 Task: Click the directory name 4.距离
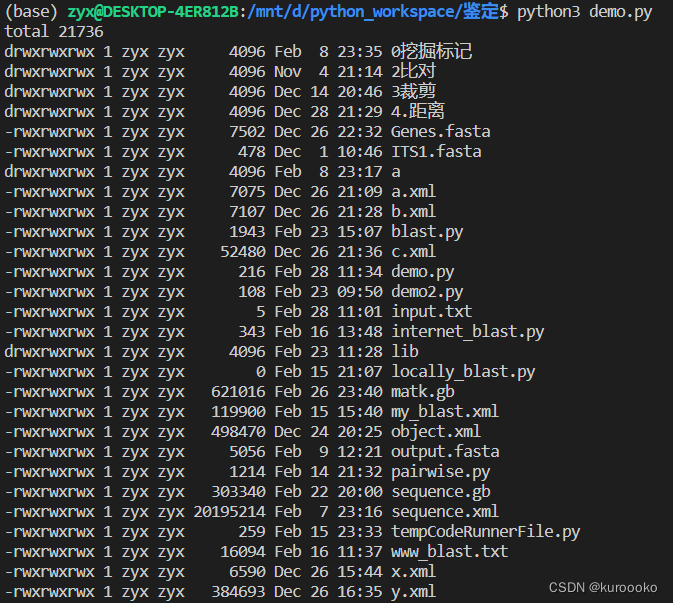click(418, 112)
